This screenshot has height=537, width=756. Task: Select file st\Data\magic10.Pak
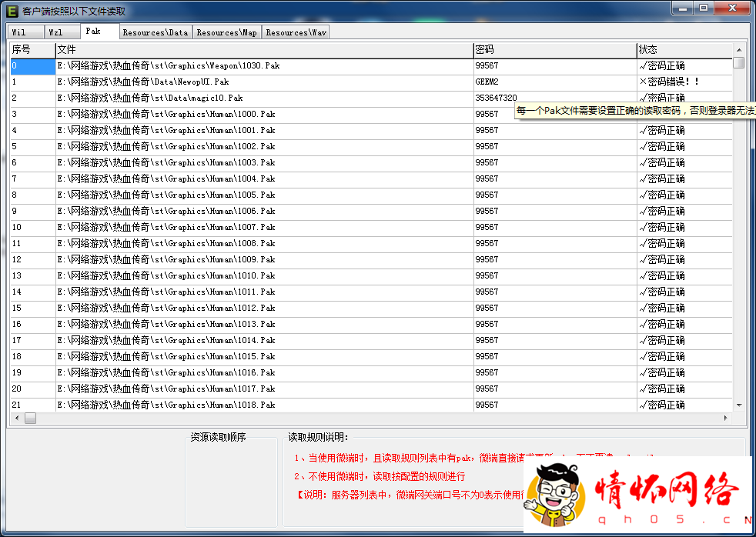[x=265, y=98]
